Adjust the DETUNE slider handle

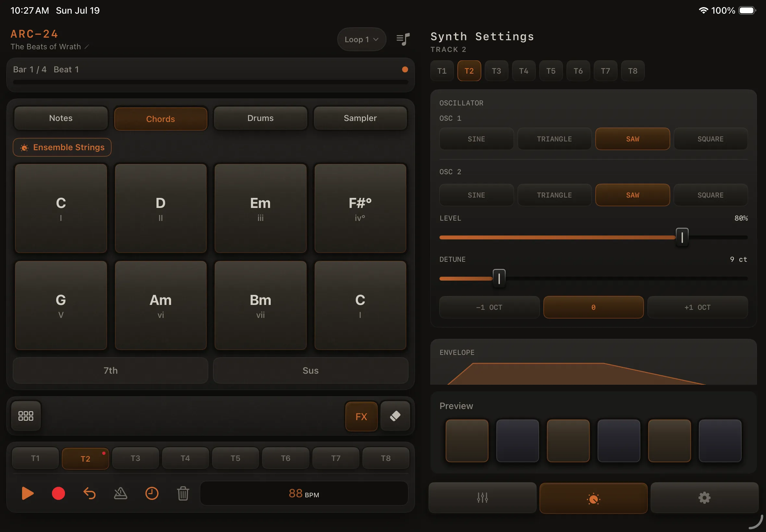point(499,278)
